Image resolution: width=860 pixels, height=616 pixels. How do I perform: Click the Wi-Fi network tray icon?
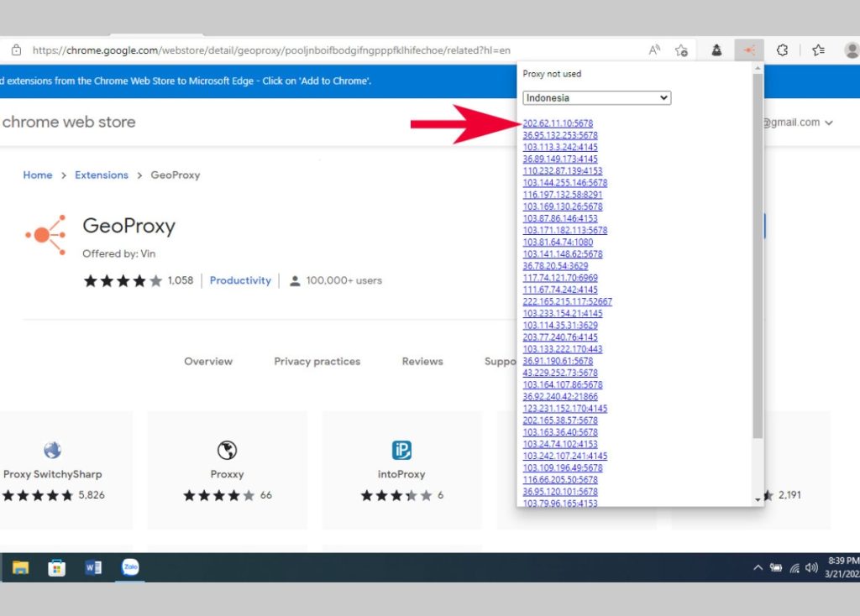pyautogui.click(x=794, y=568)
